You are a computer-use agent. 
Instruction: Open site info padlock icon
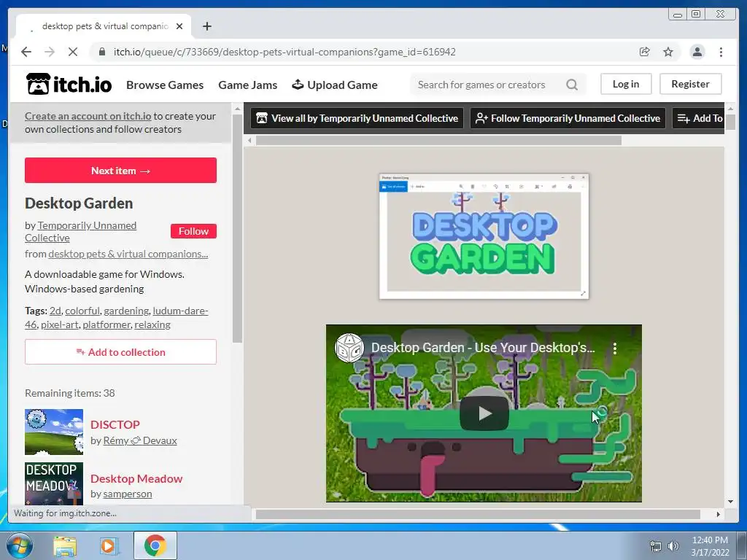pos(102,52)
